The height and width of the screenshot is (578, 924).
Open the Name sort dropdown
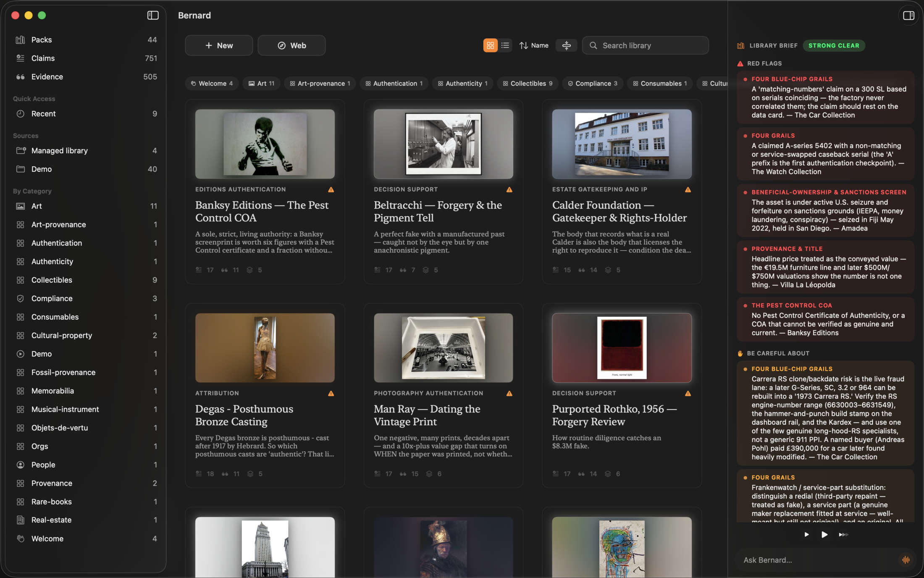pyautogui.click(x=534, y=45)
